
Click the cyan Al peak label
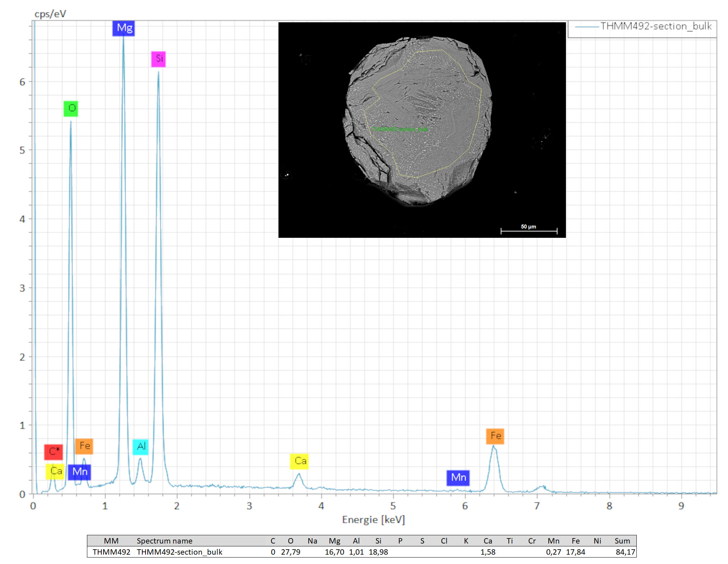click(x=140, y=447)
